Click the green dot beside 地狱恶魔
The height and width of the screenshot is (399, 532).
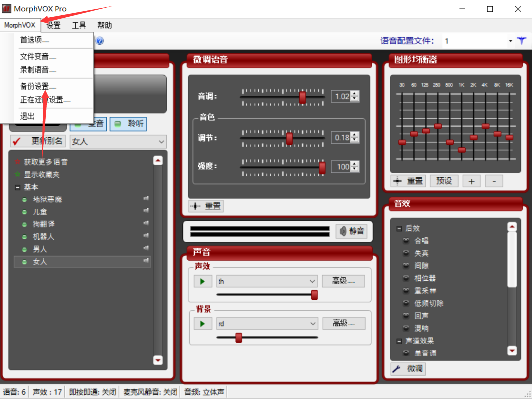click(24, 199)
